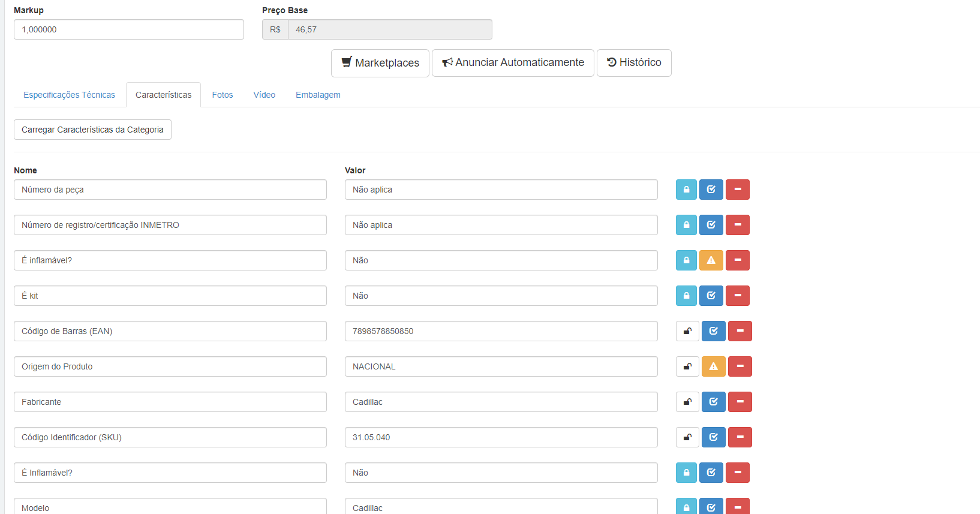Screen dimensions: 980x514
Task: Remove the Número da peça row
Action: 738,190
